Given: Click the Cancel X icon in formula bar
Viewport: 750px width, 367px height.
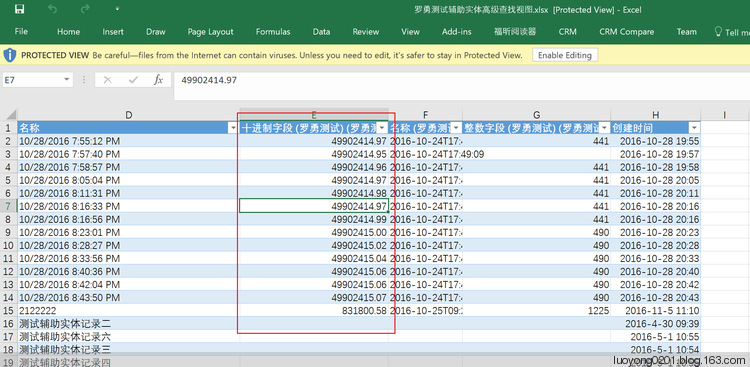Looking at the screenshot, I should pyautogui.click(x=108, y=80).
